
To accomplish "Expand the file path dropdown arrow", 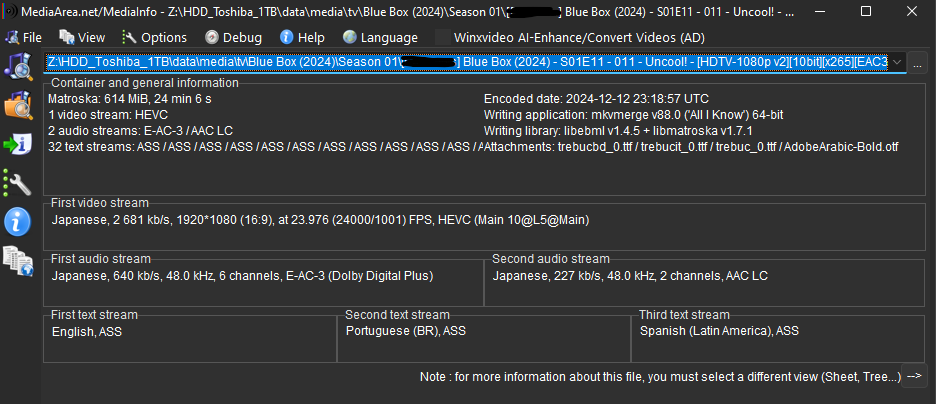I will [897, 63].
